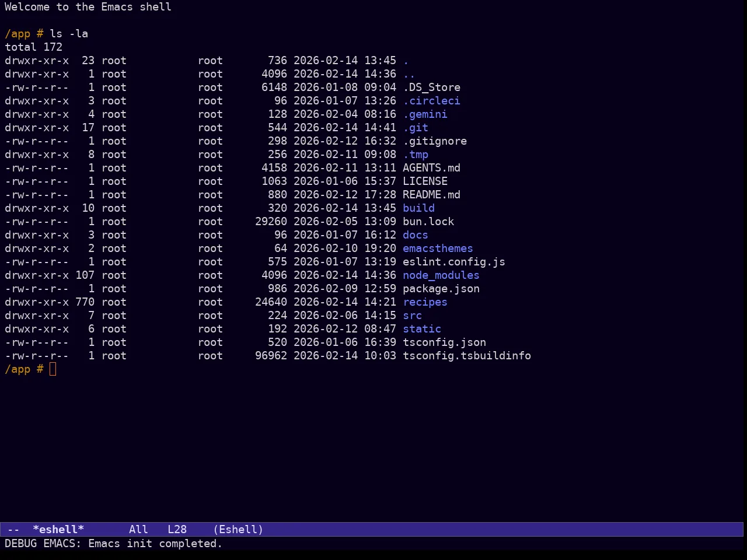Screen dimensions: 747x560
Task: Open the docs directory entry
Action: tap(416, 235)
